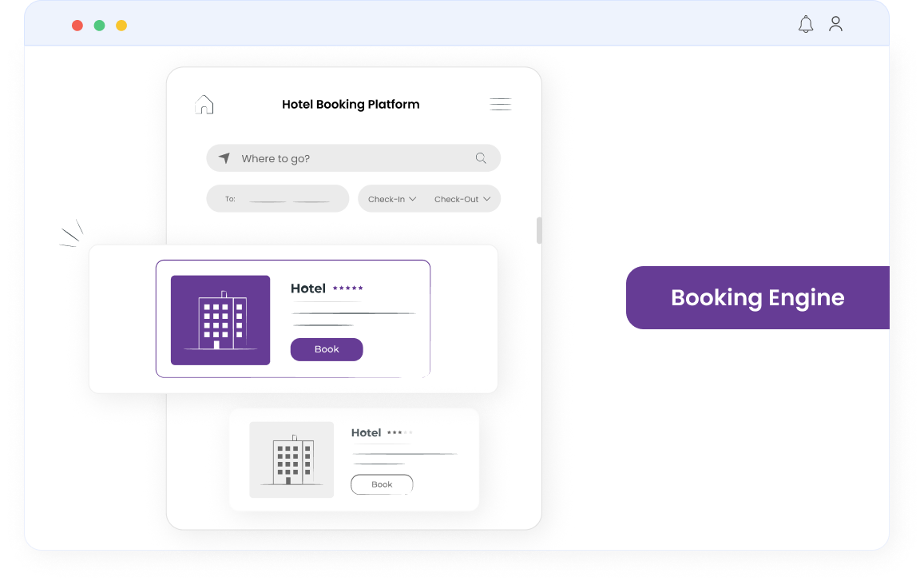Open the Check-Out date dropdown

pos(463,198)
